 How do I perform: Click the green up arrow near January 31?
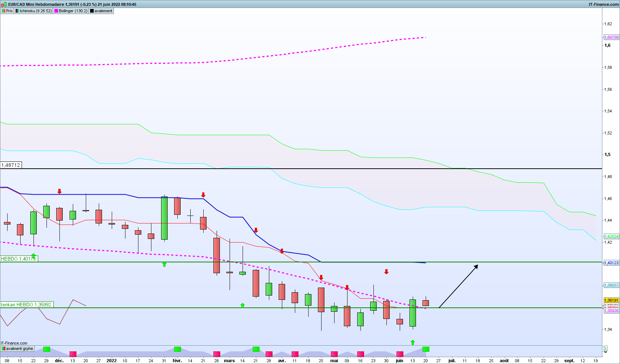coord(164,264)
